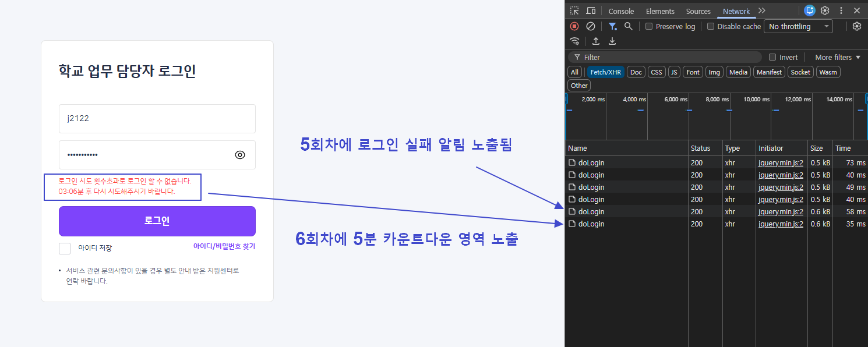Image resolution: width=868 pixels, height=347 pixels.
Task: Filter requests by Manifest type
Action: pos(769,72)
